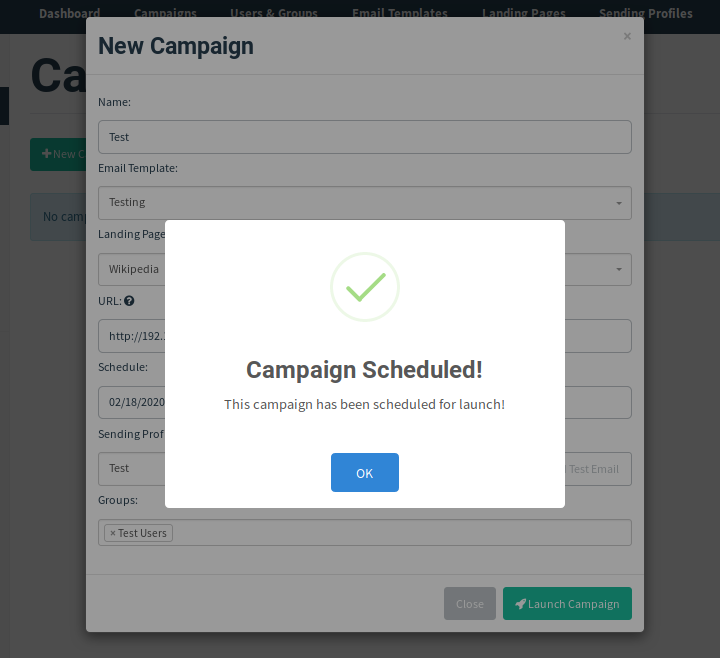Click the plus icon on New Campaign

[x=46, y=154]
